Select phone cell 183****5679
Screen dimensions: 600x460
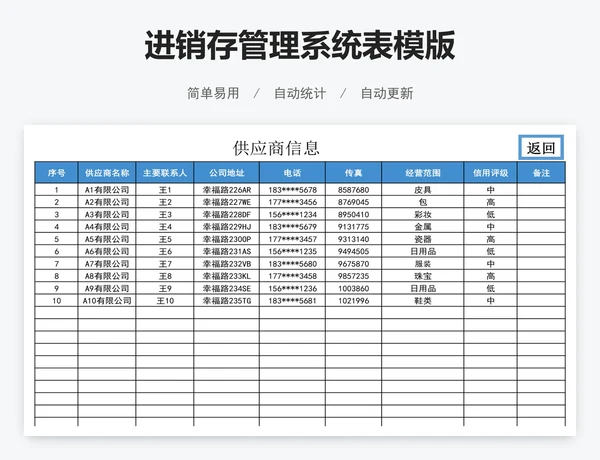pos(292,227)
